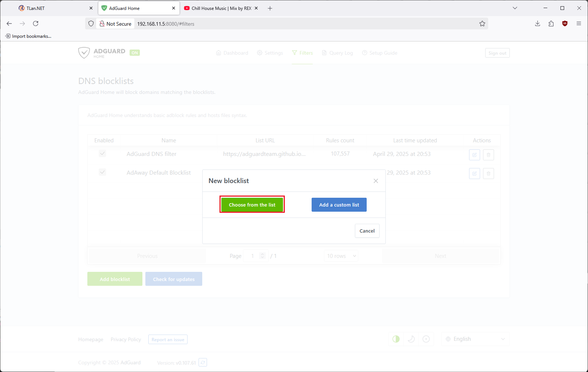Open the Firefox downloads panel
The image size is (588, 372).
538,23
